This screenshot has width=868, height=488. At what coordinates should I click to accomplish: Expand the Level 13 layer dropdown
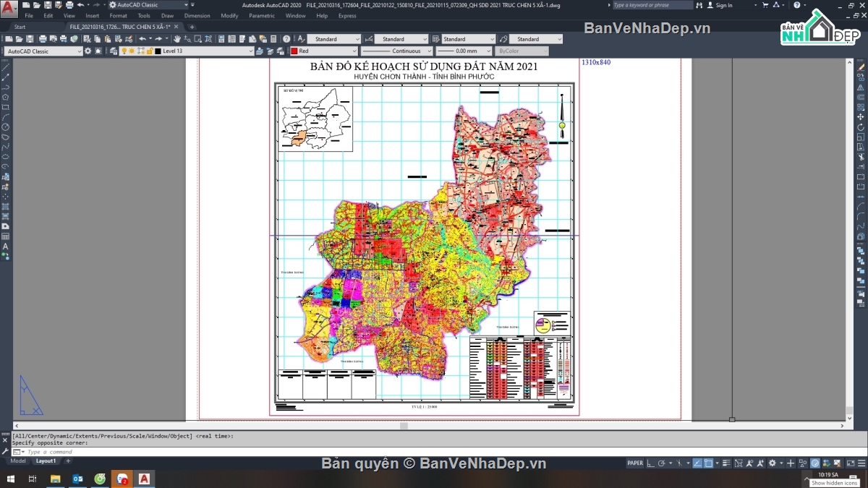point(251,51)
